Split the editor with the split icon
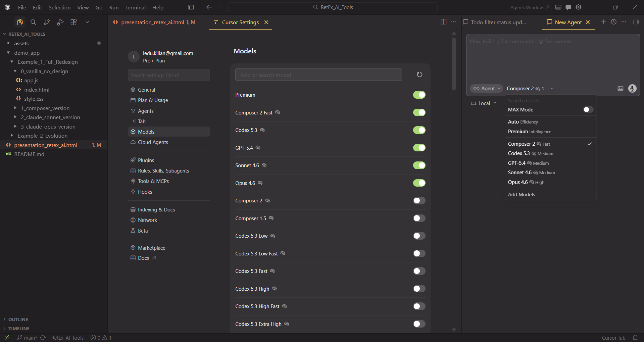Image resolution: width=644 pixels, height=342 pixels. [443, 22]
